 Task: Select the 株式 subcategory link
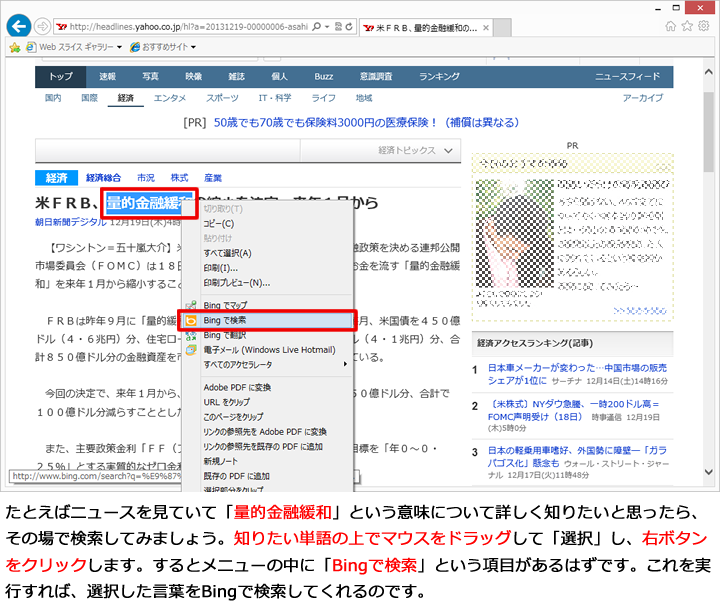coord(179,178)
